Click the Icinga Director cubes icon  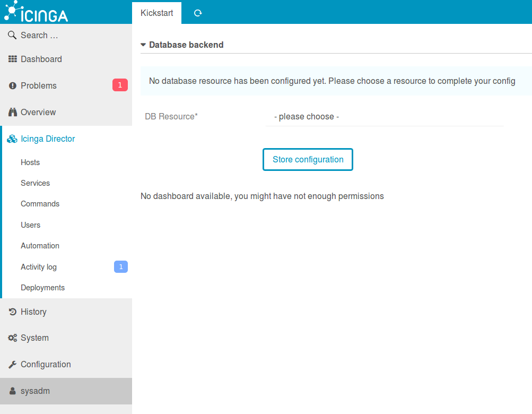12,139
